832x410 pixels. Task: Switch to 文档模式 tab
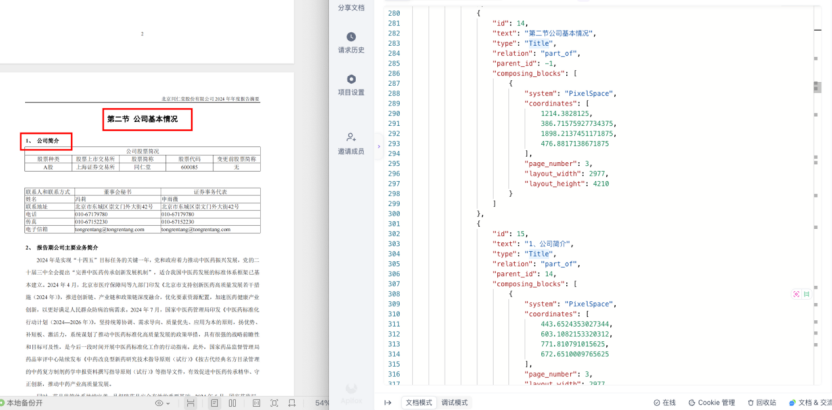(x=420, y=403)
